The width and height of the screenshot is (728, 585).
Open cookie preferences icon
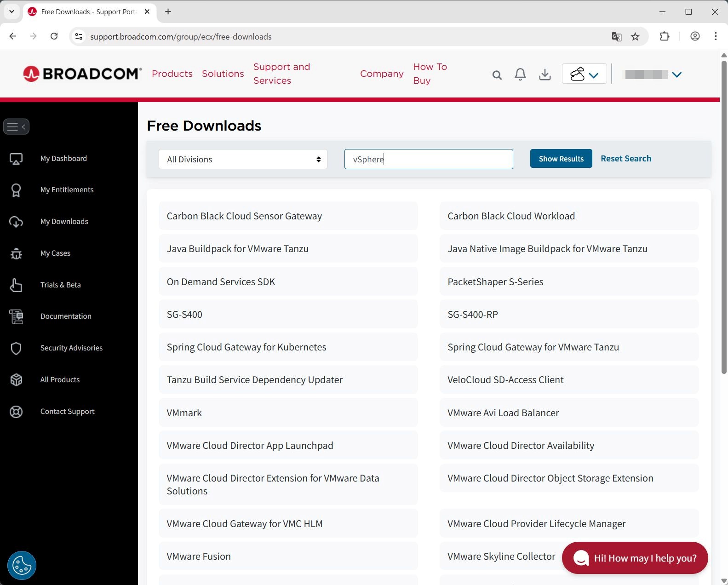click(22, 565)
